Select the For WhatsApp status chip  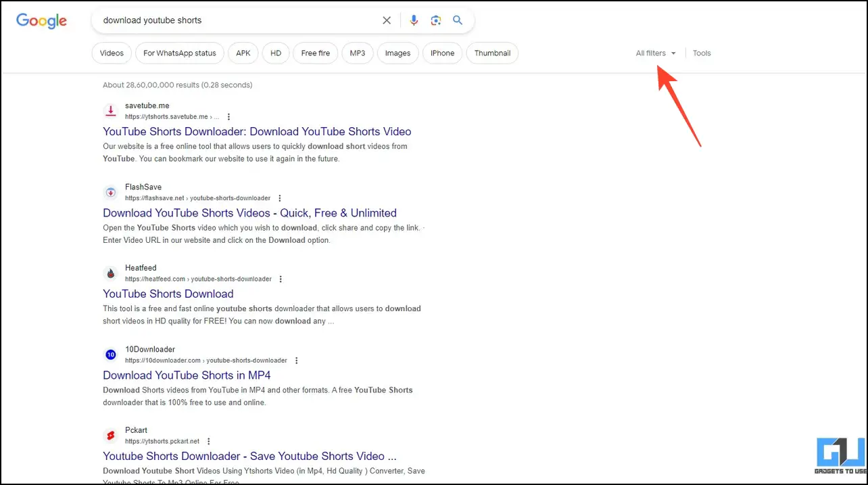coord(180,53)
